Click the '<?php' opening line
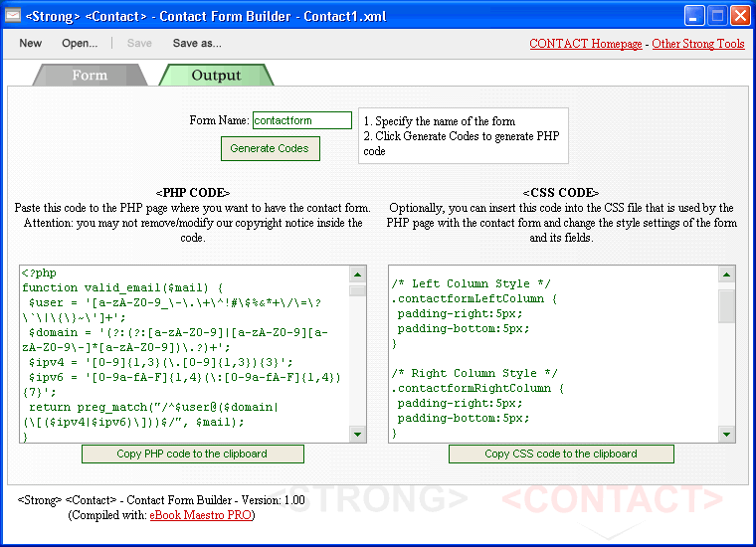Viewport: 756px width, 547px height. coord(39,273)
